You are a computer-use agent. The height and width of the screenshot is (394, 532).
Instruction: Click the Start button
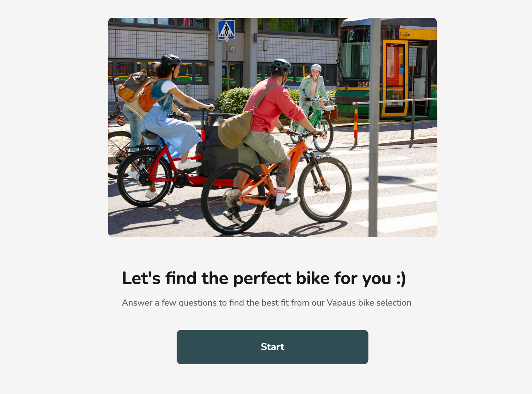(x=272, y=347)
